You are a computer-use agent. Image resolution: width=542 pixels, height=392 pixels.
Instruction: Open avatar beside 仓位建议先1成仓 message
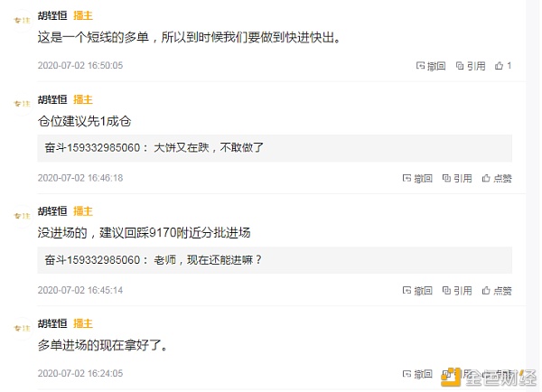coord(22,104)
